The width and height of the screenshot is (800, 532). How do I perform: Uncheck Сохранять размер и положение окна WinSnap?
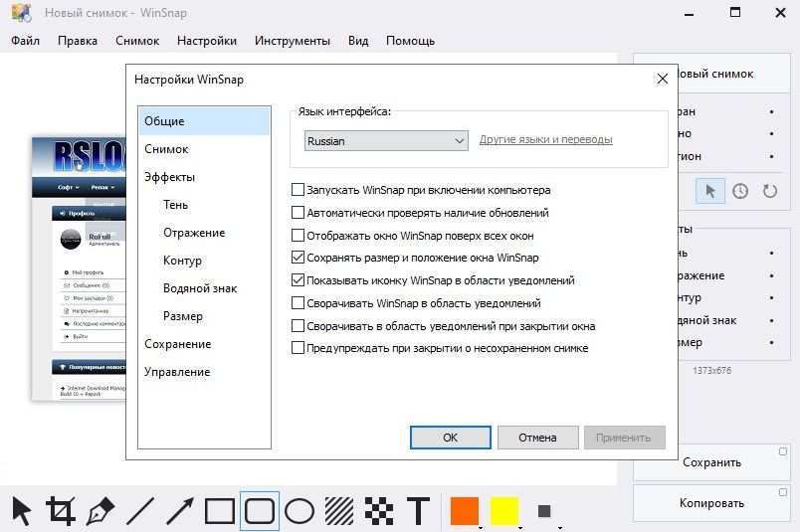point(298,258)
